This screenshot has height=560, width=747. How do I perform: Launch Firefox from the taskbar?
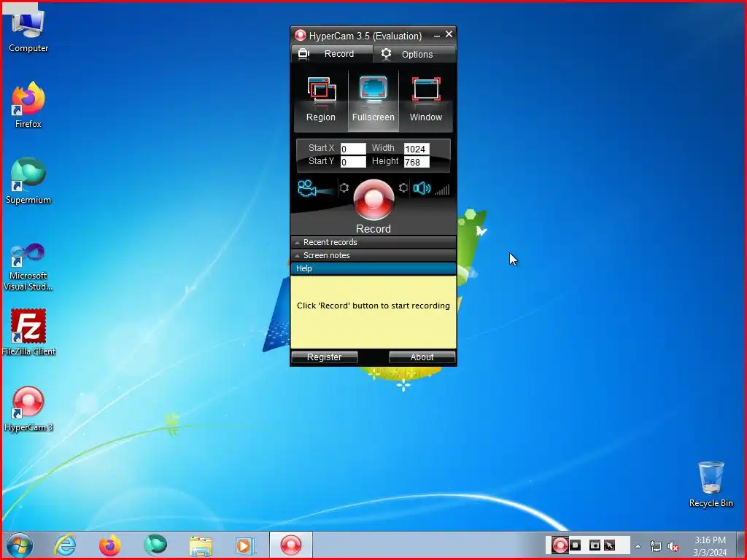pyautogui.click(x=109, y=545)
